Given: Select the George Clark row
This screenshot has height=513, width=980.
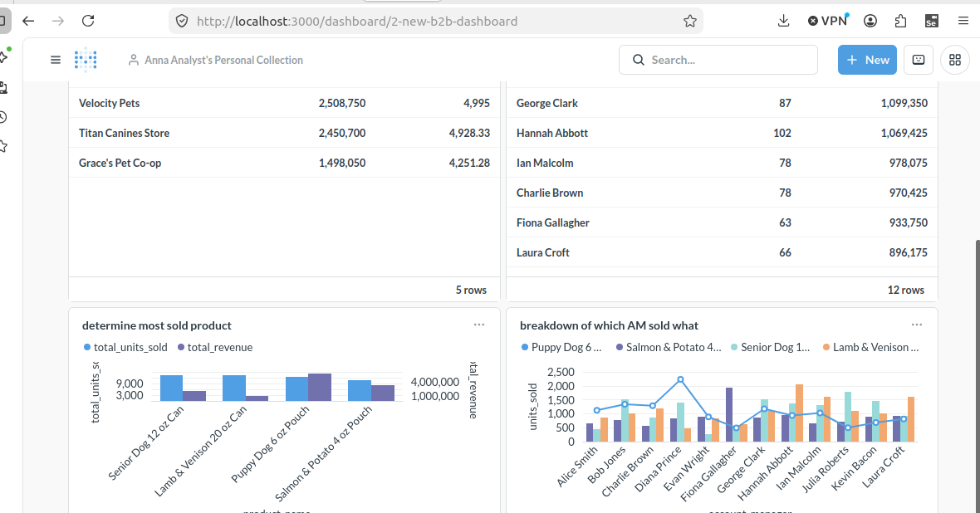Looking at the screenshot, I should (722, 103).
